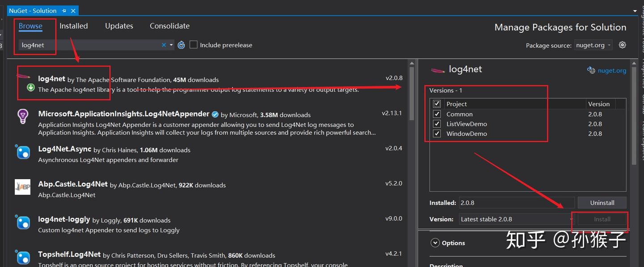The image size is (644, 267).
Task: Toggle the WindowDemo project checkbox
Action: click(437, 134)
